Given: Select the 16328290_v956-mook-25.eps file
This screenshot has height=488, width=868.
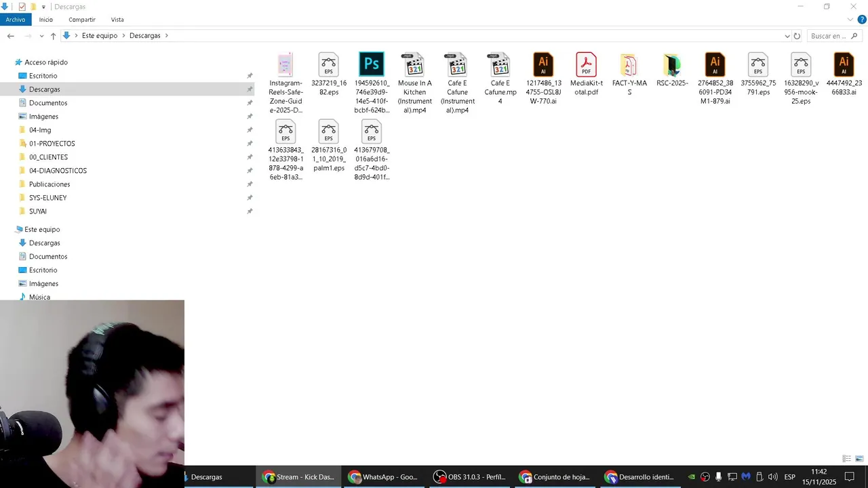Looking at the screenshot, I should [801, 79].
